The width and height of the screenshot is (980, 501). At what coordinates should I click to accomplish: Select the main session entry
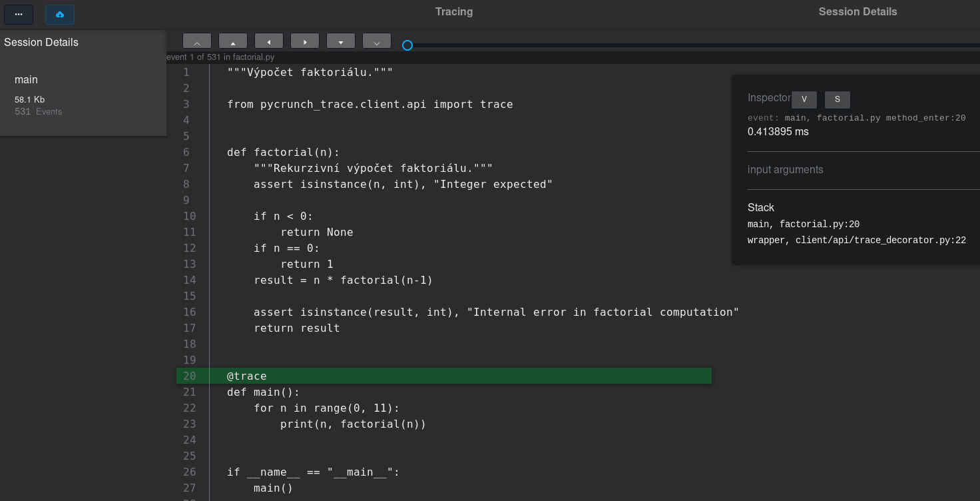[27, 80]
